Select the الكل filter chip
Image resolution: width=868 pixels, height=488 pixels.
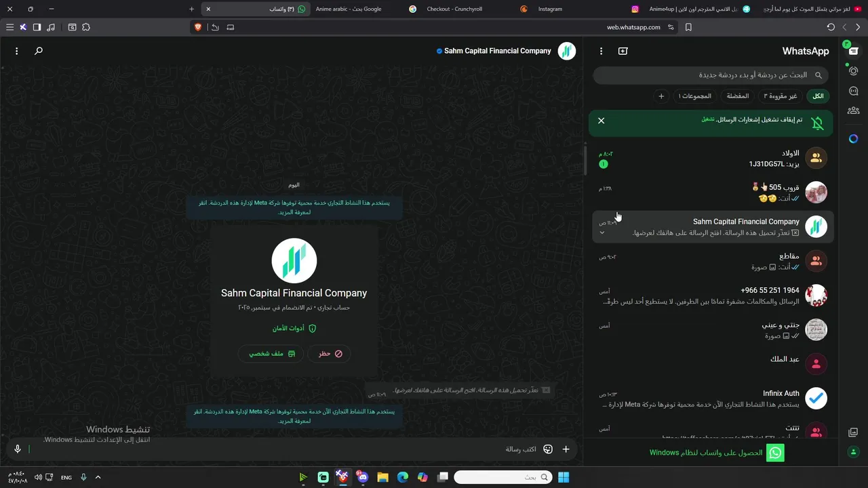click(x=818, y=96)
